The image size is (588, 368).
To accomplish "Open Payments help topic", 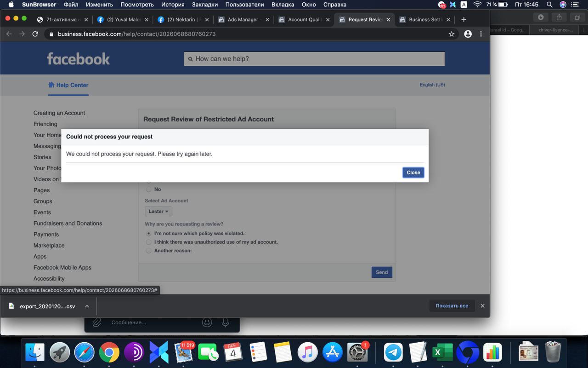I will 46,234.
